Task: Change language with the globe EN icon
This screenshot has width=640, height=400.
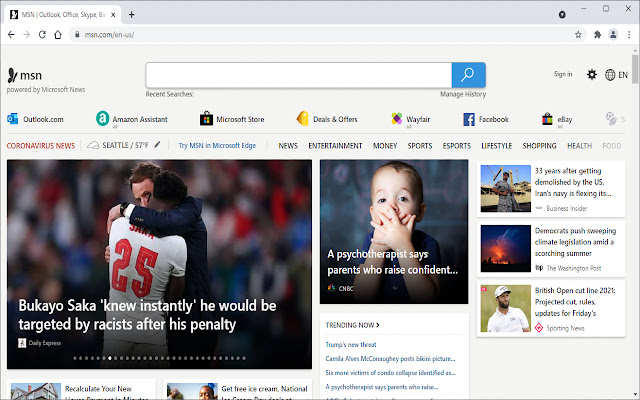Action: pyautogui.click(x=616, y=75)
